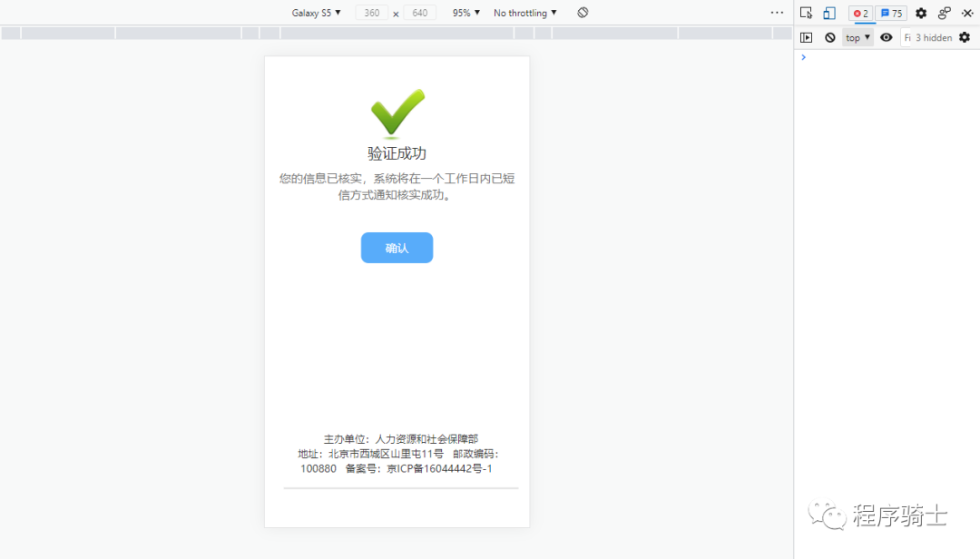Click the errors badge showing 2
Screen dimensions: 980x559
pyautogui.click(x=860, y=13)
